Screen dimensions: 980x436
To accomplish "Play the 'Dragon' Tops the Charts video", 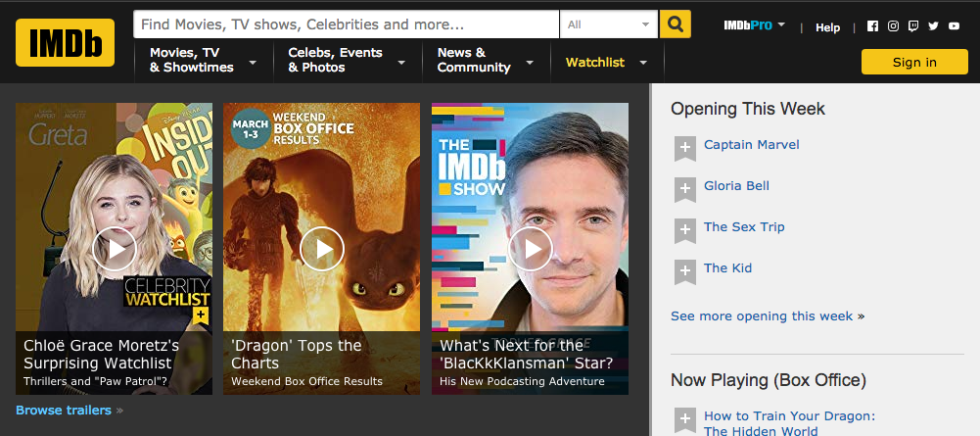I will tap(322, 249).
